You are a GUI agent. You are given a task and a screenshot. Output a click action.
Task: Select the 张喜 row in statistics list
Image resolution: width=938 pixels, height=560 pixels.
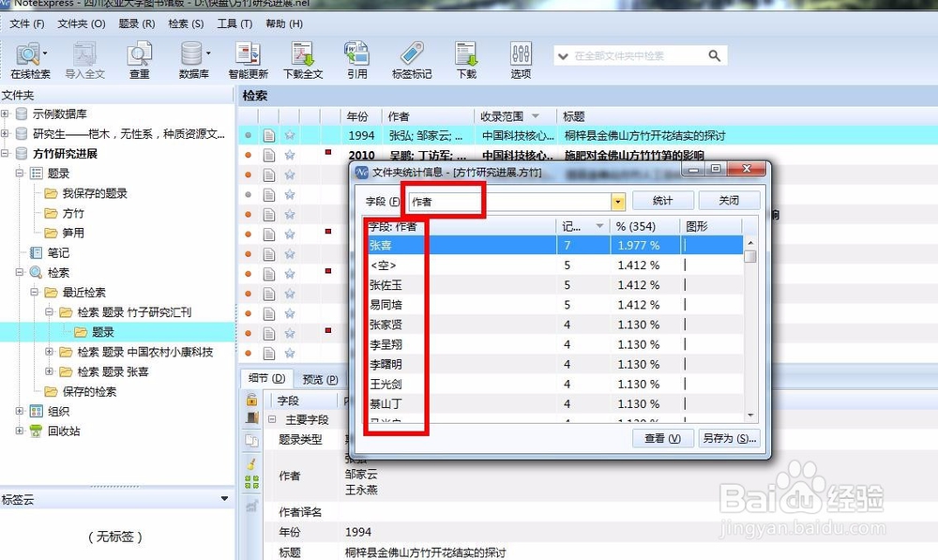[x=554, y=246]
